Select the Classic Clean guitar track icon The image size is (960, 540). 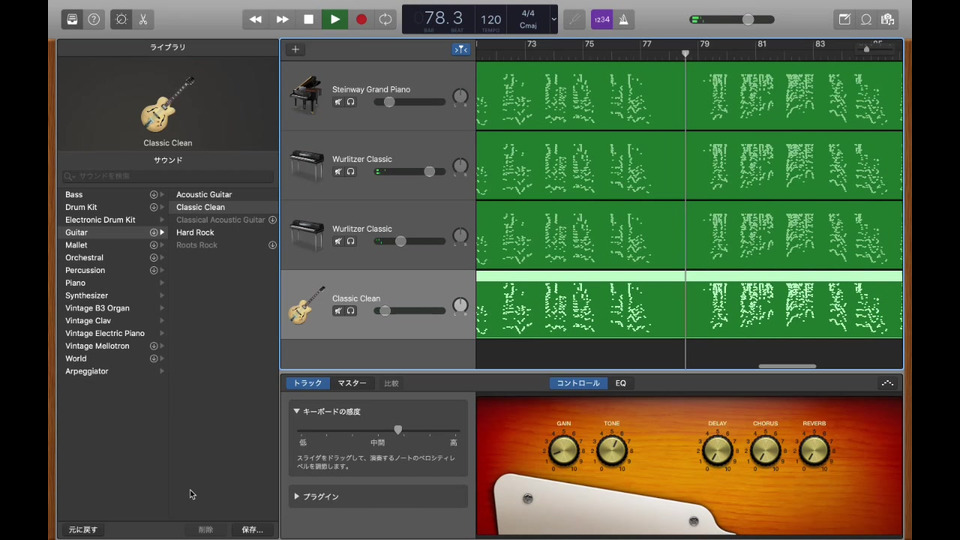[306, 304]
